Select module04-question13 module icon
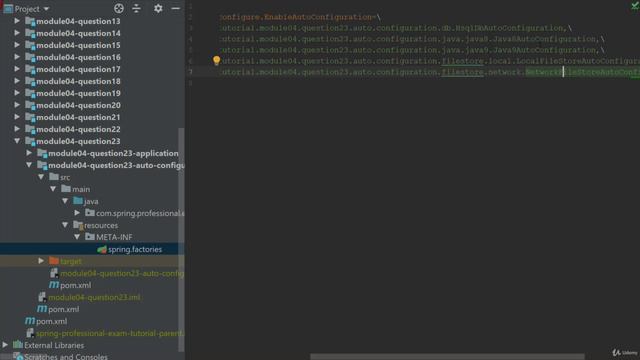 pos(30,21)
